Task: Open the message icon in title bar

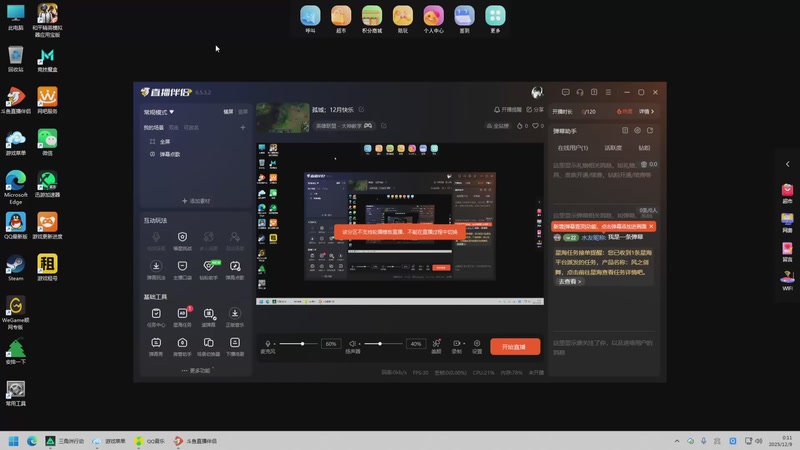Action: pos(565,92)
